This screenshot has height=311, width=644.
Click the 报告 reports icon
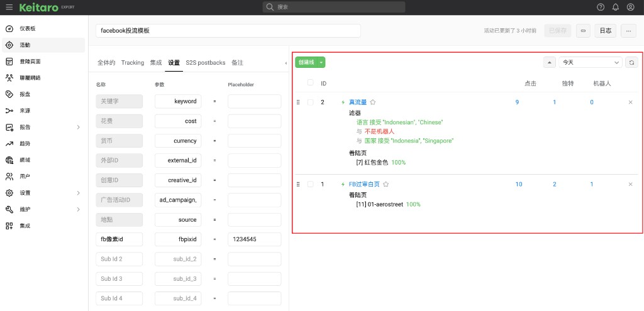[9, 127]
